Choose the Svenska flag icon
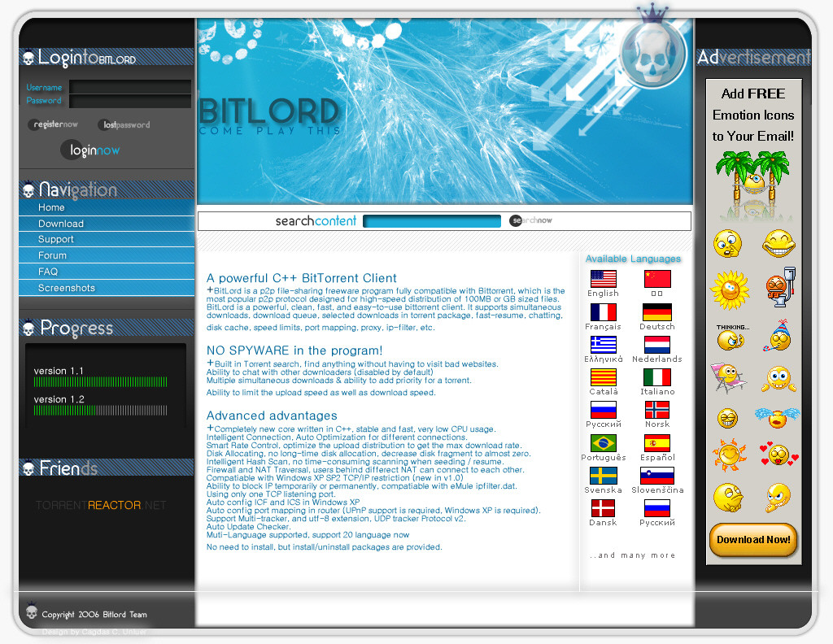This screenshot has height=644, width=833. [603, 476]
